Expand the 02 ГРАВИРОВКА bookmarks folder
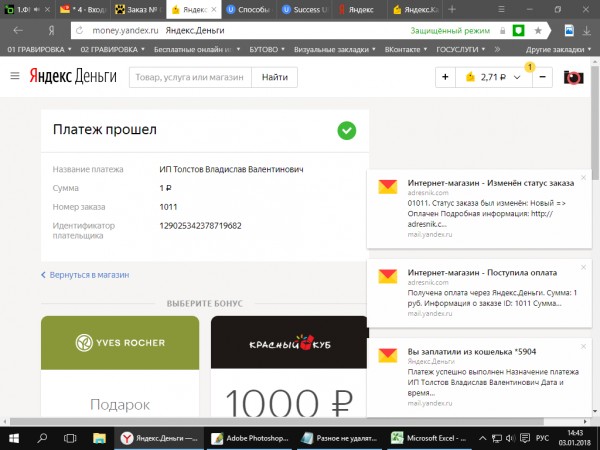 pyautogui.click(x=112, y=49)
